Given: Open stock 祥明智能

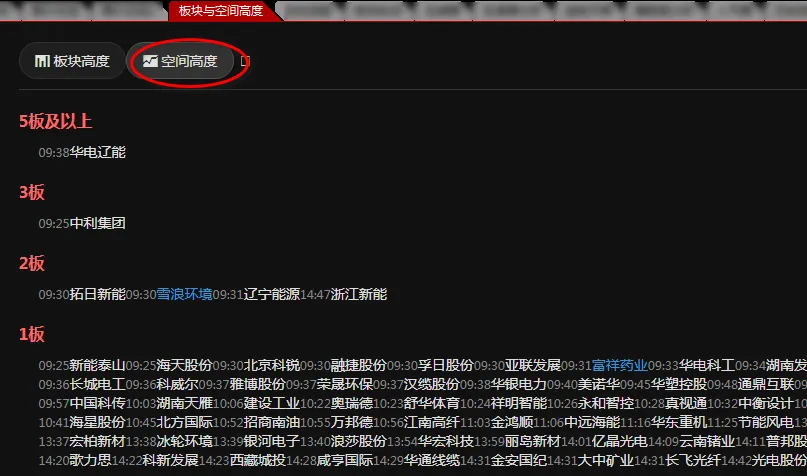Looking at the screenshot, I should point(519,403).
